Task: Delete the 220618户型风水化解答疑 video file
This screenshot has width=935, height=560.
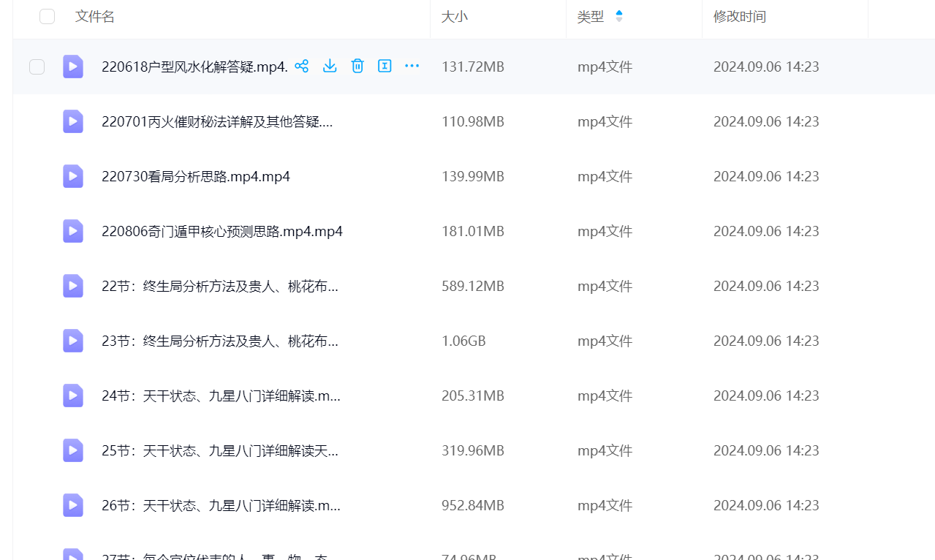Action: tap(357, 67)
